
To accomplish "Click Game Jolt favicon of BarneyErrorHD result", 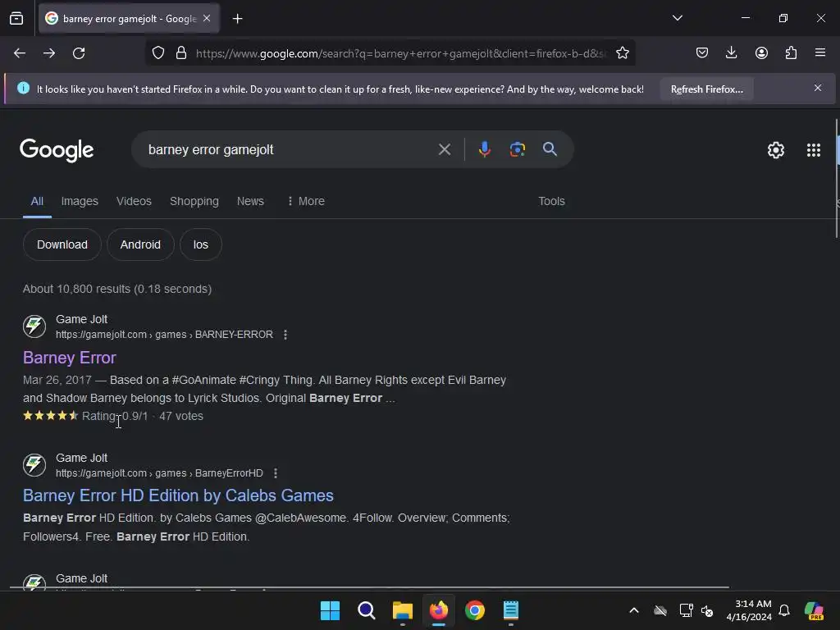I will pyautogui.click(x=34, y=465).
